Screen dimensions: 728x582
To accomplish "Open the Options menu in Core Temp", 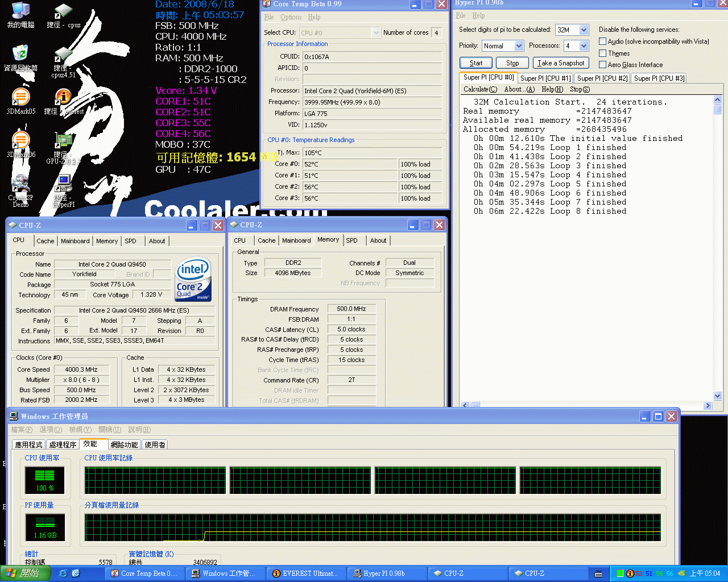I will [291, 17].
